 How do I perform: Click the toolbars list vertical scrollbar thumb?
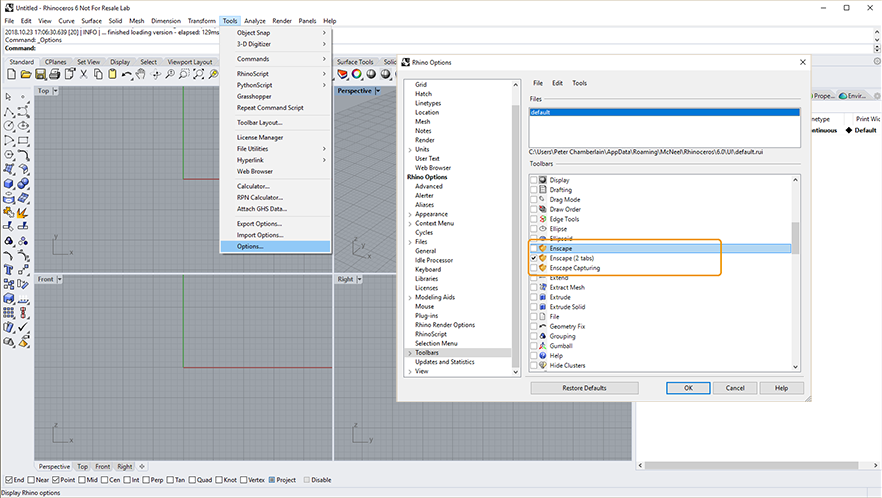pyautogui.click(x=796, y=239)
